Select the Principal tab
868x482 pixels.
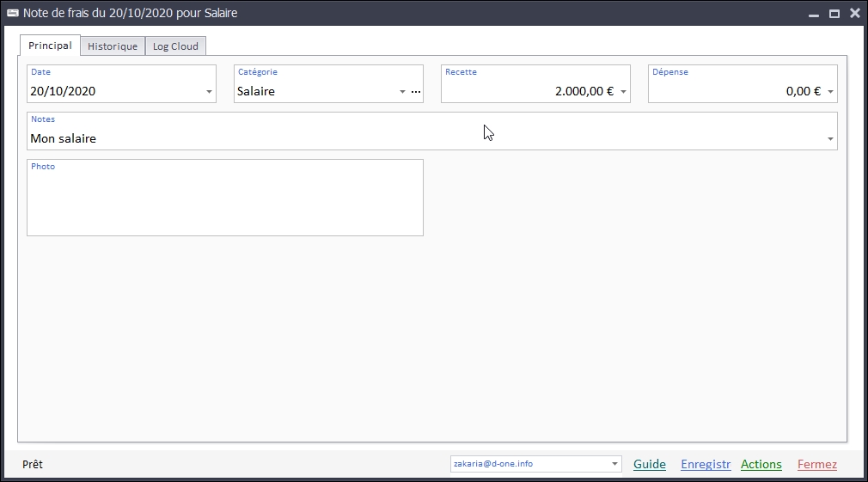[x=50, y=46]
